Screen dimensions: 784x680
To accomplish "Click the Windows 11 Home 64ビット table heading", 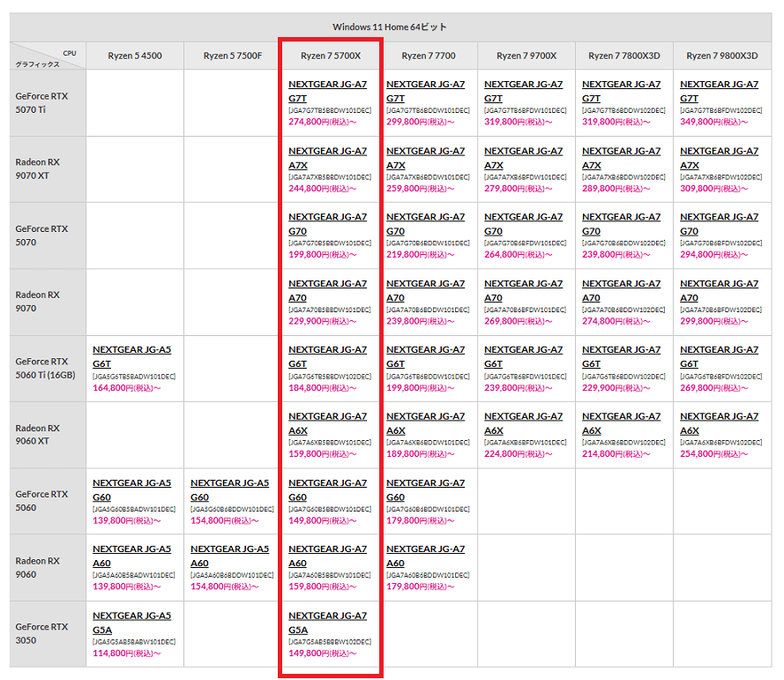I will [x=390, y=26].
